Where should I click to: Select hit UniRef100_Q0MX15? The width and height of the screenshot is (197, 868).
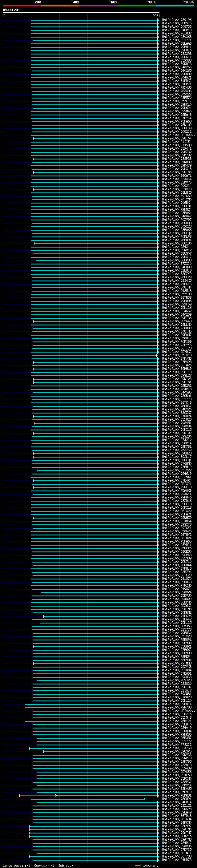(x=177, y=430)
